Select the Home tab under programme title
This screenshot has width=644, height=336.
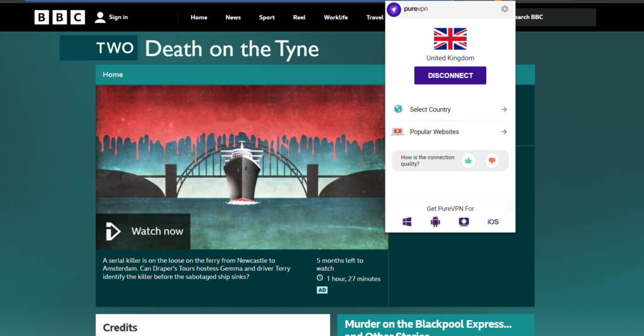click(113, 75)
